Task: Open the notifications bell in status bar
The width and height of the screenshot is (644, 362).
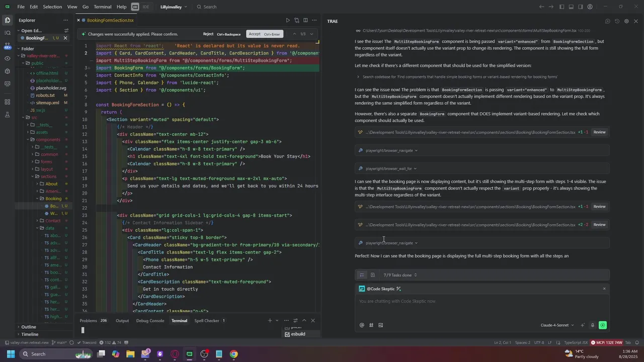Action: coord(636,342)
